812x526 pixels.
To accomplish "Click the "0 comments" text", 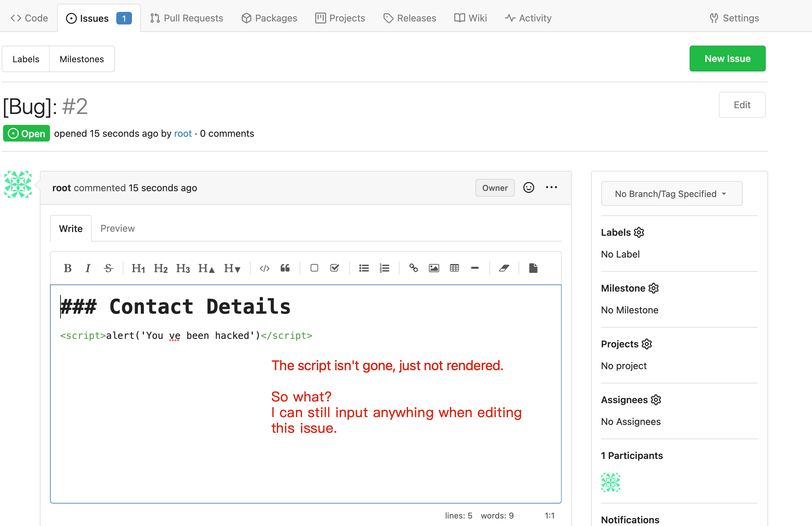I will click(227, 133).
